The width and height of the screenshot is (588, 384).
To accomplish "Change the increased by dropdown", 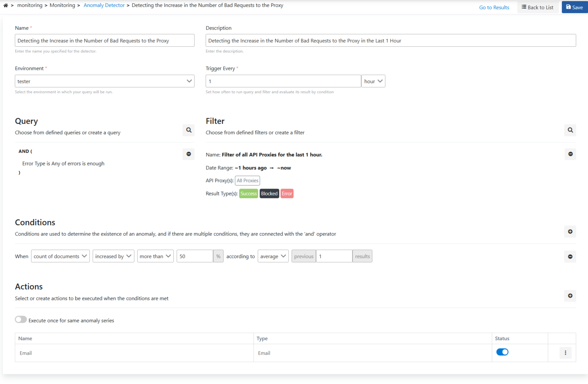I will pyautogui.click(x=113, y=256).
